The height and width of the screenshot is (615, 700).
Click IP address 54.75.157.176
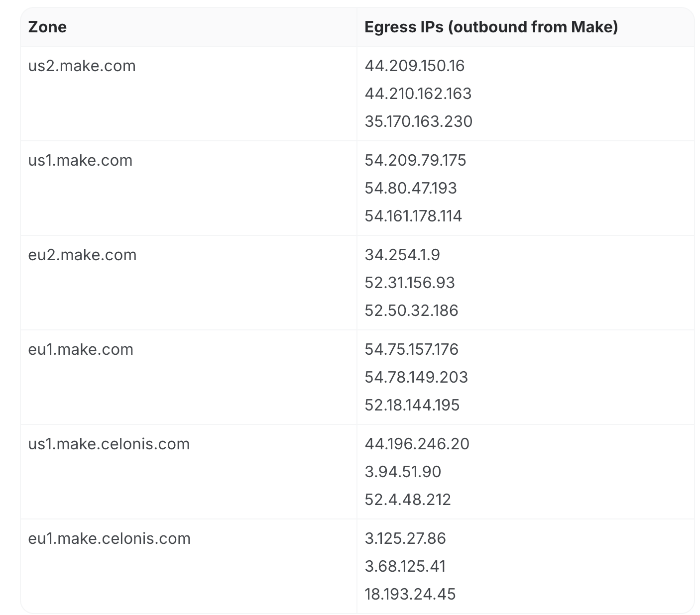pyautogui.click(x=411, y=349)
